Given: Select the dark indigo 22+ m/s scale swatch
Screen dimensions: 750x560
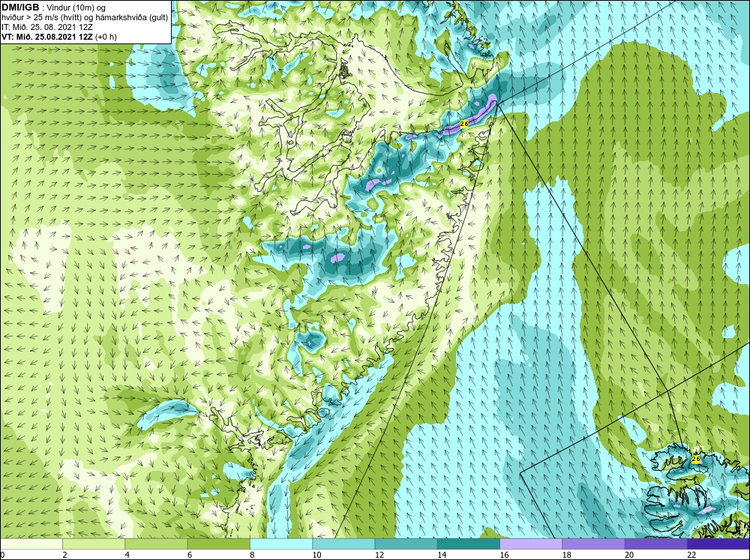Looking at the screenshot, I should point(718,544).
